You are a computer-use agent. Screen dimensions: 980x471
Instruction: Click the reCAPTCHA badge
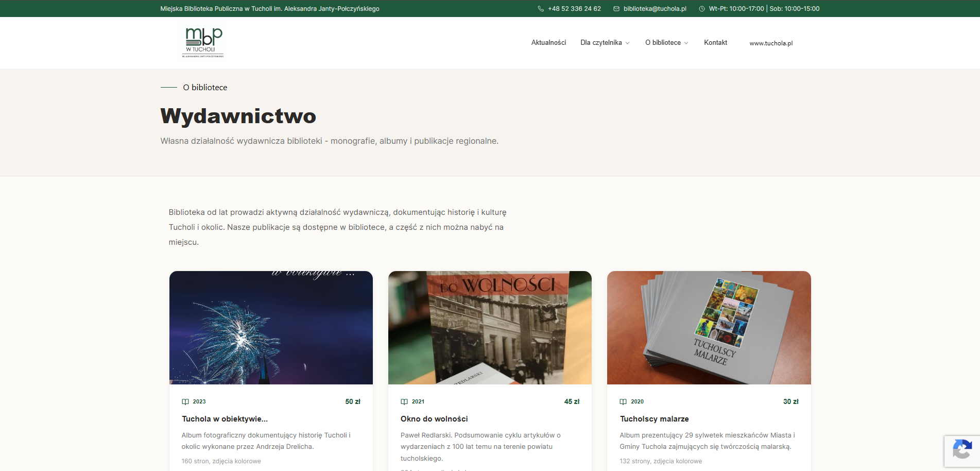click(x=962, y=451)
